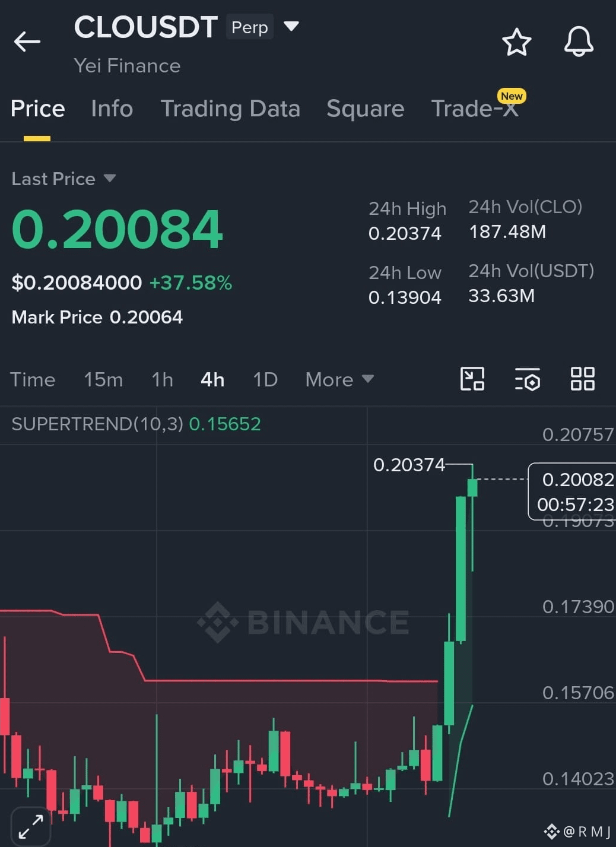The height and width of the screenshot is (847, 616).
Task: Open the More intervals dropdown
Action: (x=339, y=379)
